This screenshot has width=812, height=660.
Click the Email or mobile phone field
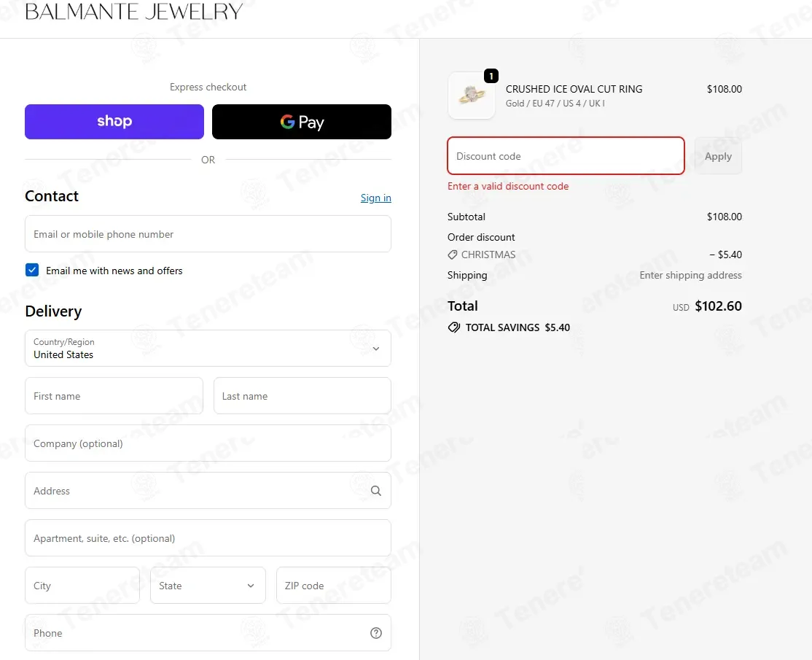(x=208, y=234)
